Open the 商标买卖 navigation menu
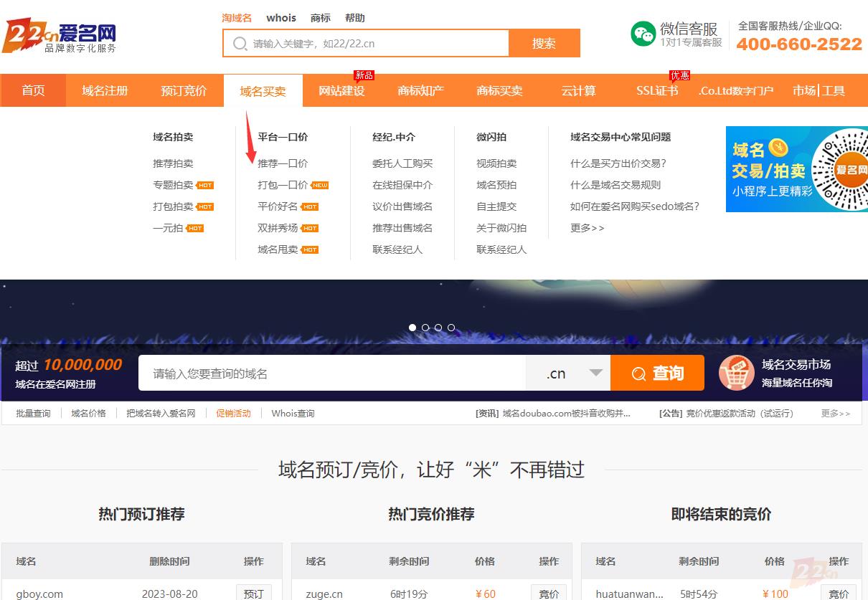 (x=499, y=91)
